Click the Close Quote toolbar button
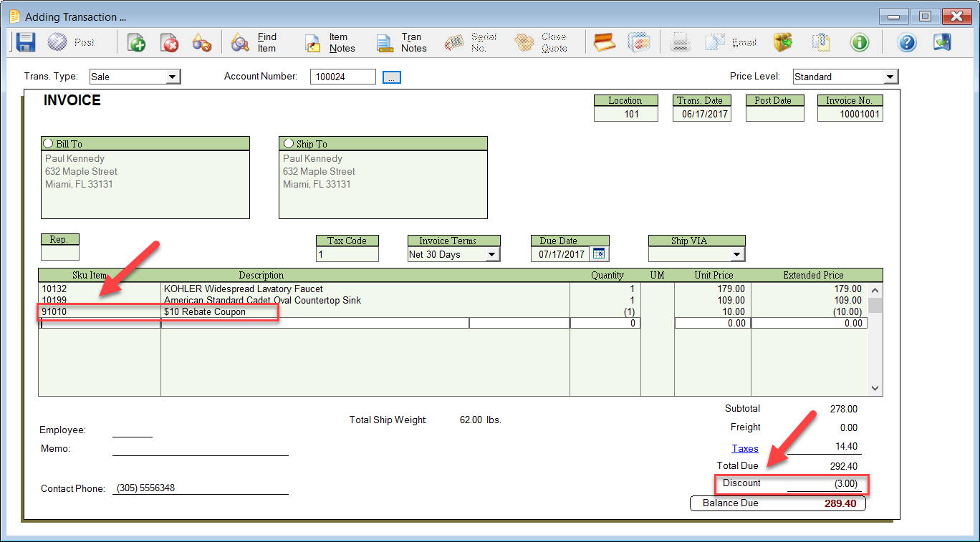 click(x=542, y=42)
